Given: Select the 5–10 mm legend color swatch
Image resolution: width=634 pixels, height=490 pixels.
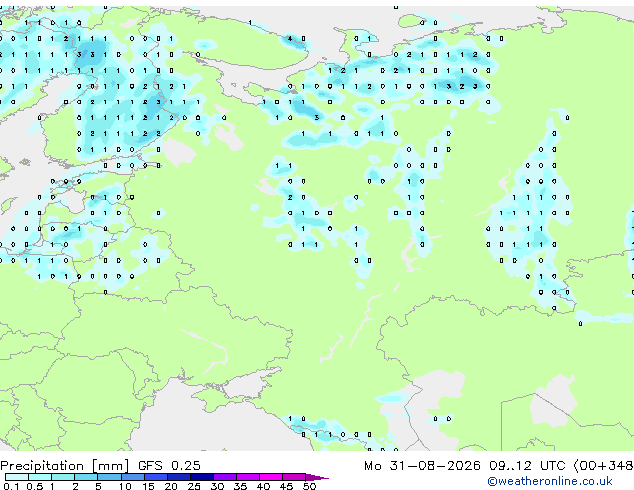Looking at the screenshot, I should [109, 477].
